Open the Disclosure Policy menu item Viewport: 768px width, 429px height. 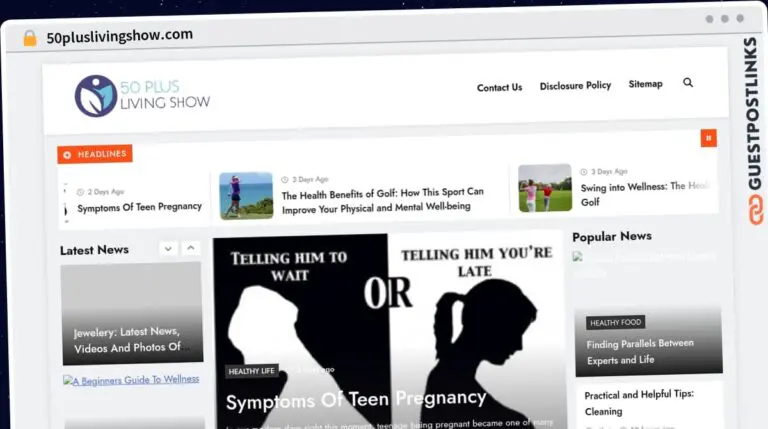pos(575,86)
